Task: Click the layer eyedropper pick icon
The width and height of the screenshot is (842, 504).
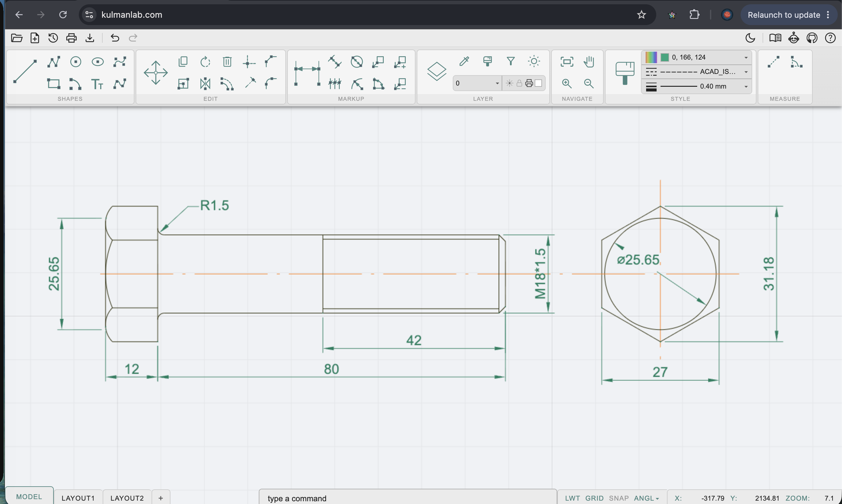Action: tap(464, 61)
